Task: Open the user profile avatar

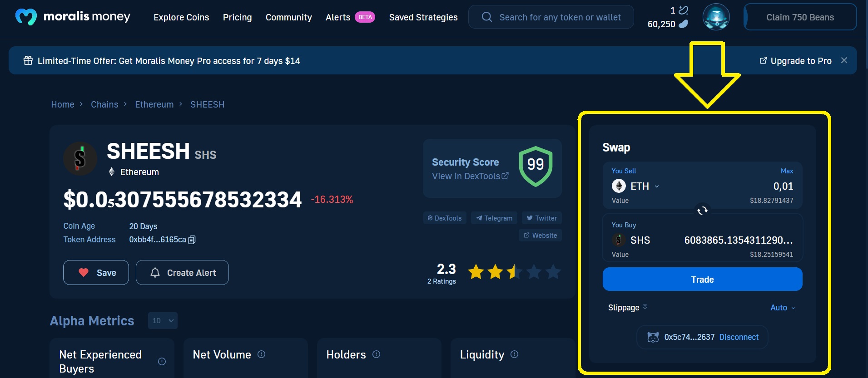Action: (716, 17)
